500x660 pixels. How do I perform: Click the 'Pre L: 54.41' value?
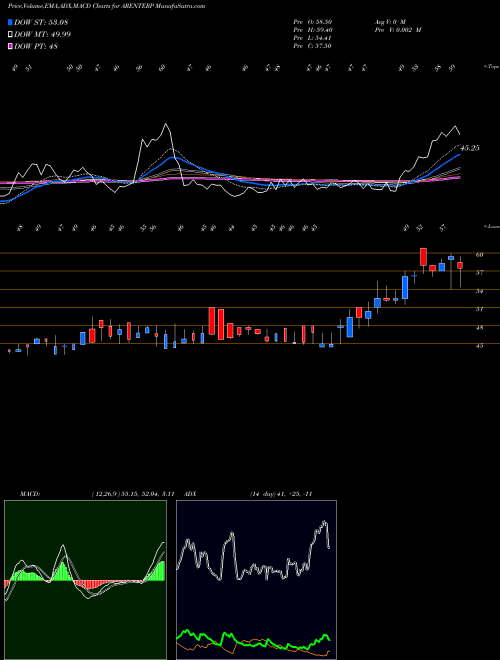point(313,38)
